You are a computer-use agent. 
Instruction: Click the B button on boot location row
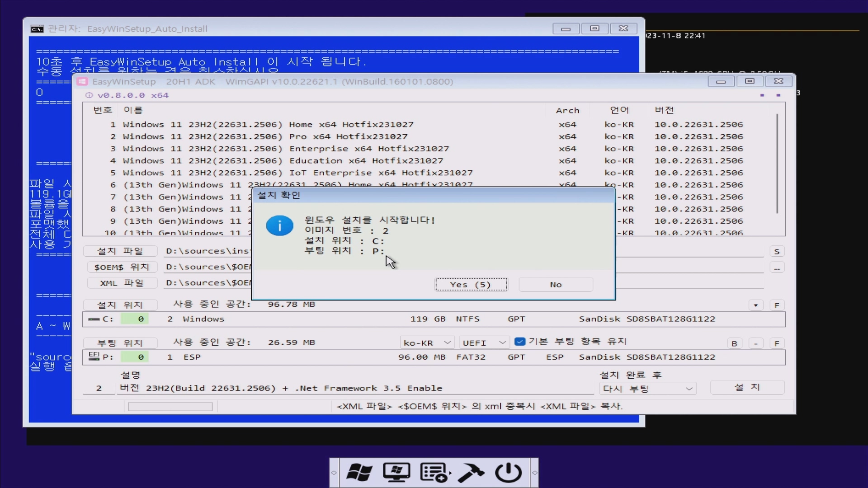(x=734, y=343)
